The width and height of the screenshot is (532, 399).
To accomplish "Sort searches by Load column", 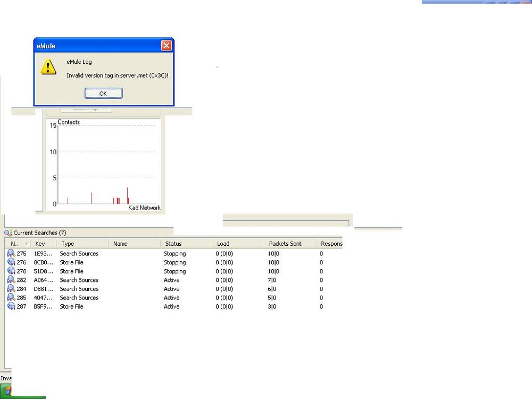I will click(x=238, y=244).
